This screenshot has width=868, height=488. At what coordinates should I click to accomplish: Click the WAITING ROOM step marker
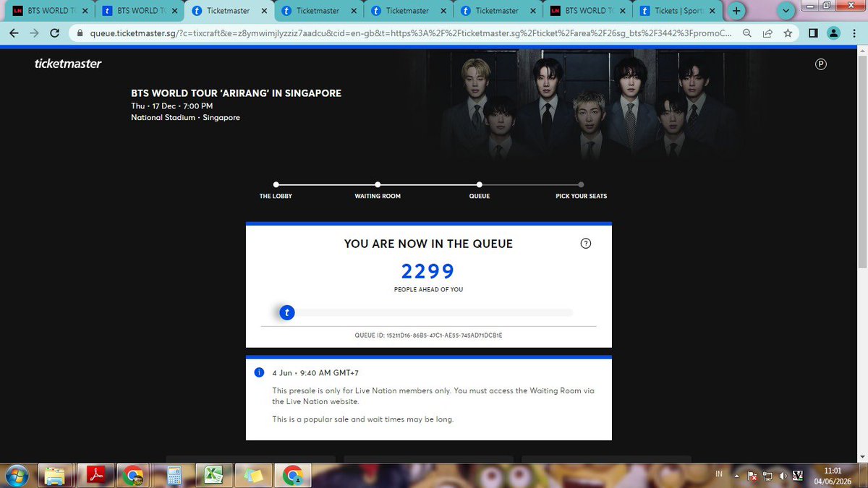pos(378,185)
